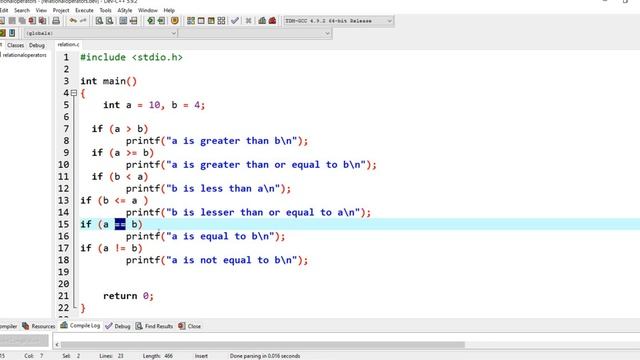The height and width of the screenshot is (360, 640).
Task: Click the Resources tab icon in the bottom panel
Action: [26, 326]
